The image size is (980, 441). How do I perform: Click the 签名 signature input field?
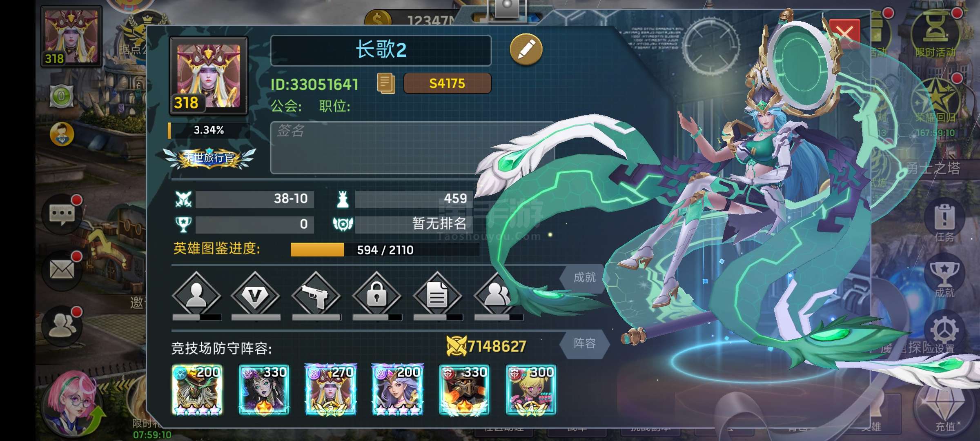412,148
